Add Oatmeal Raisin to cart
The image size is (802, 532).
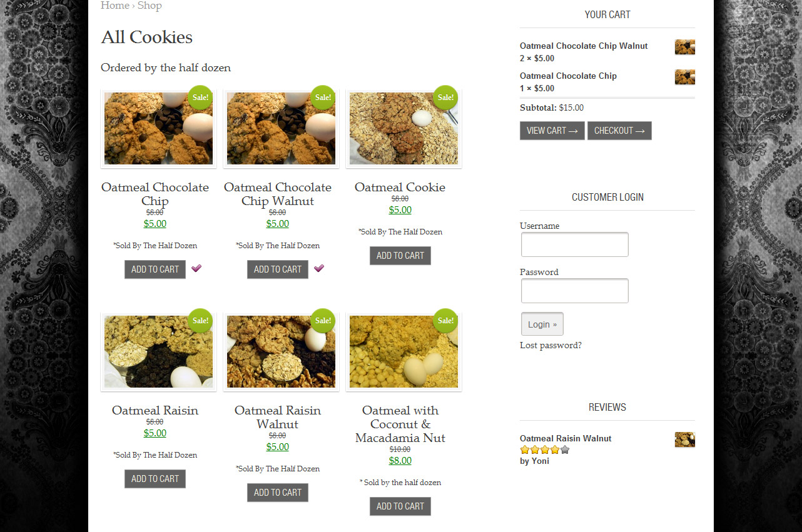point(155,479)
